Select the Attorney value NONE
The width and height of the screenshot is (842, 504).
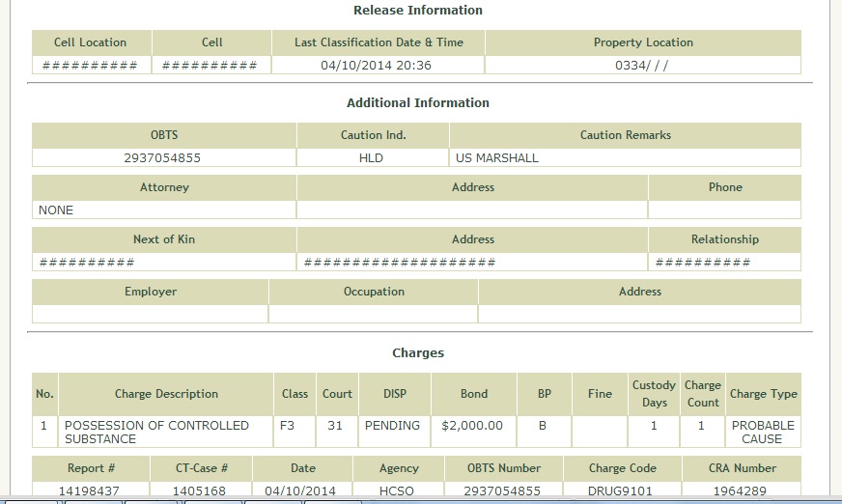pos(56,210)
